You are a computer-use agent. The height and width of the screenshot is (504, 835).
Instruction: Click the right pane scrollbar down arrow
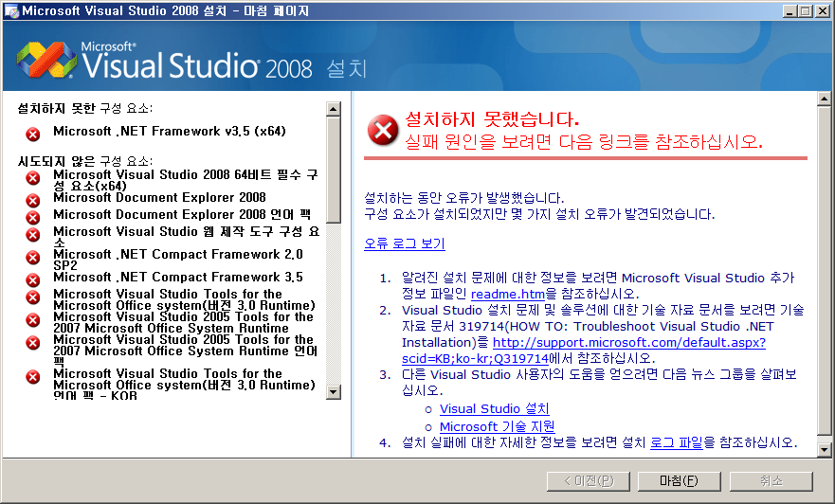tap(824, 450)
